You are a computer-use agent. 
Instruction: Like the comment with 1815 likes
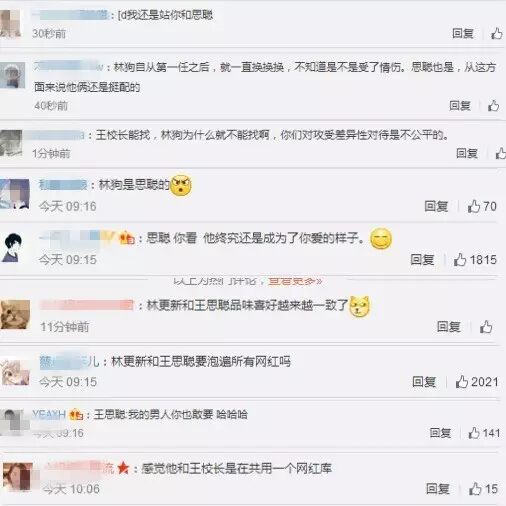click(460, 260)
